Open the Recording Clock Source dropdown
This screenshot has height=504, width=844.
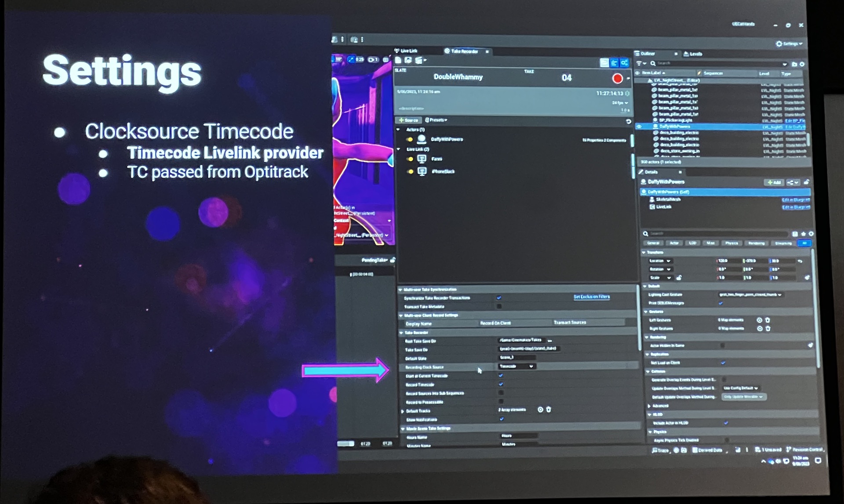click(x=517, y=366)
